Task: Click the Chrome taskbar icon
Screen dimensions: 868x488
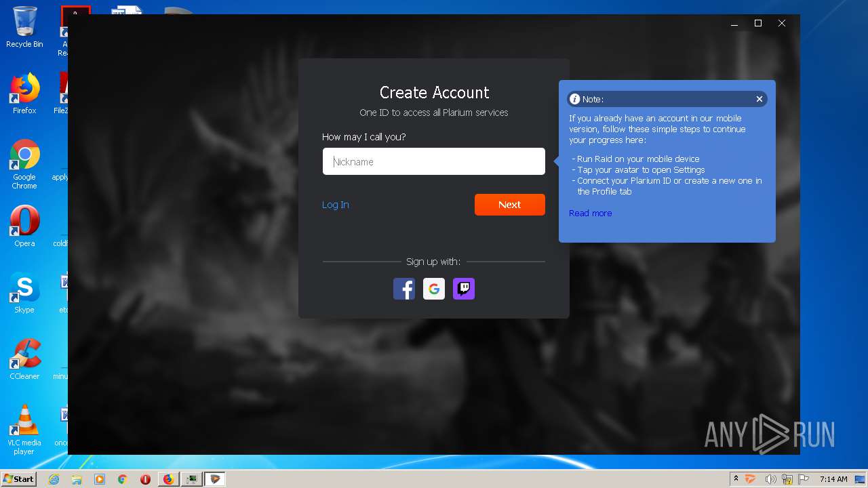Action: (x=123, y=479)
